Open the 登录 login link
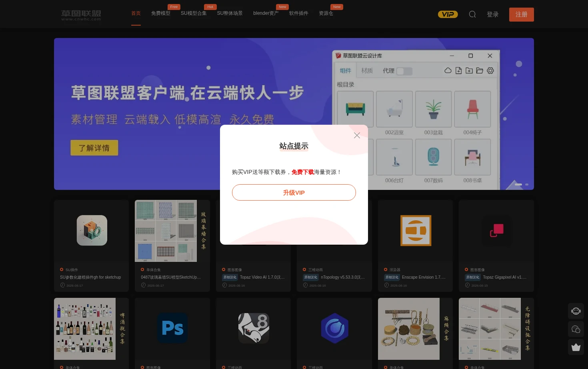This screenshot has height=369, width=588. point(493,14)
